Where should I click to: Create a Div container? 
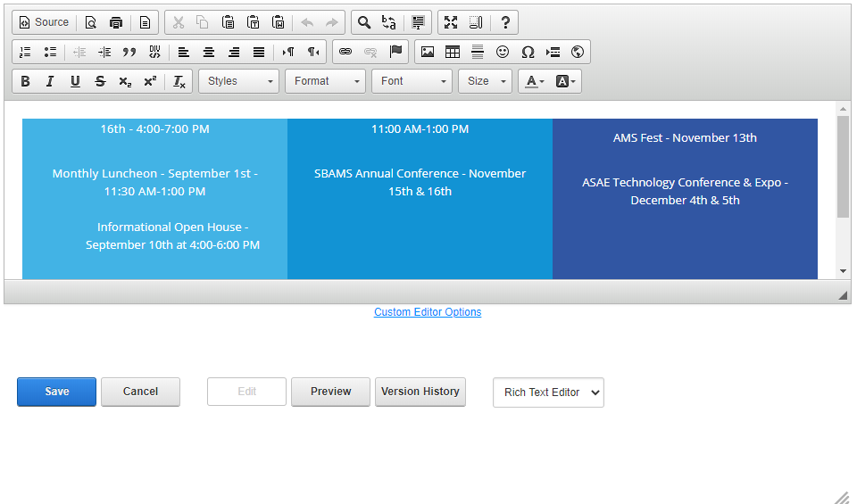154,52
